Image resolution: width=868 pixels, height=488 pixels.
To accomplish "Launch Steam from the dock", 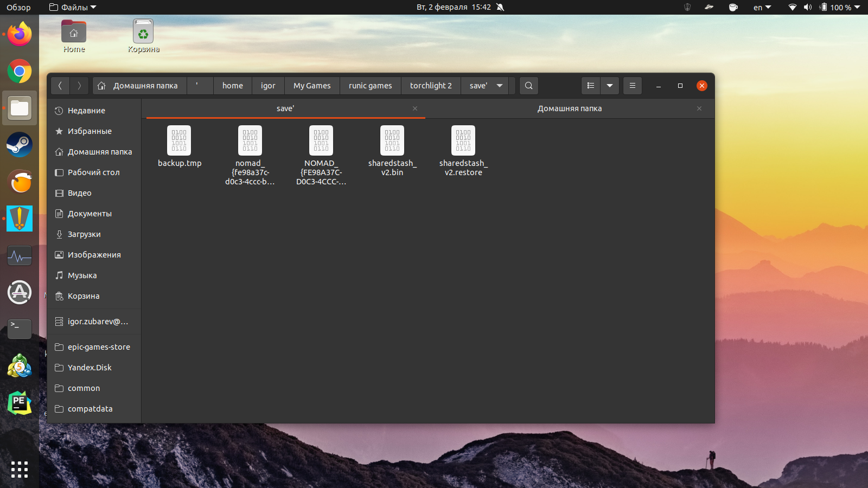I will click(19, 145).
